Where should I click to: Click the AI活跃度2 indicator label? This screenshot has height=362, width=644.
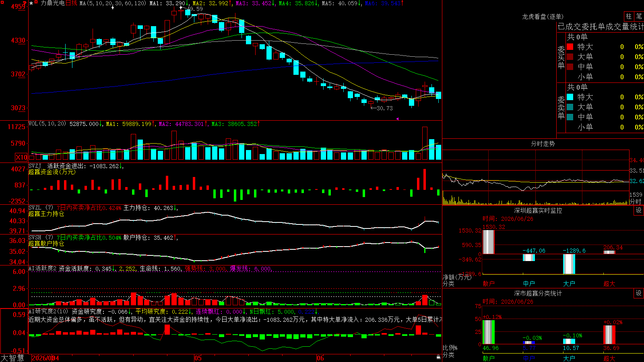pos(42,268)
